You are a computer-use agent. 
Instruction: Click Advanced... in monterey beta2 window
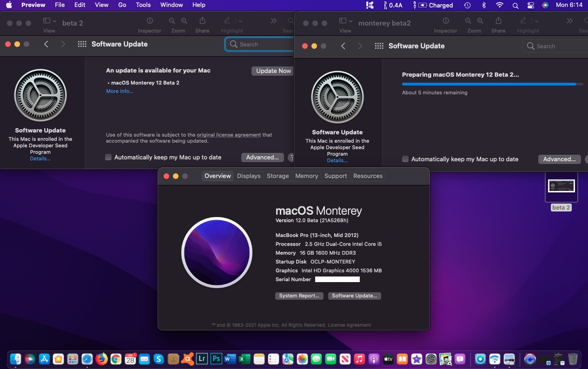[560, 159]
